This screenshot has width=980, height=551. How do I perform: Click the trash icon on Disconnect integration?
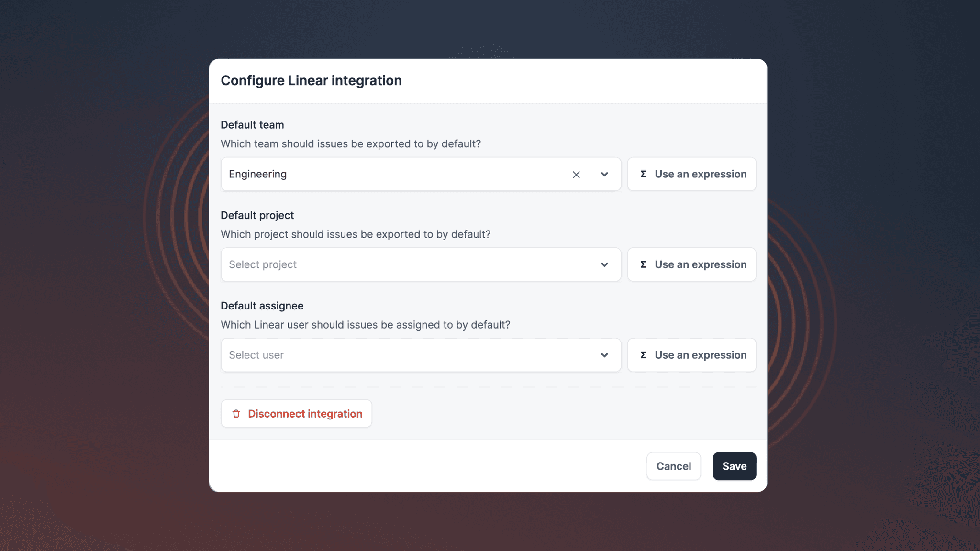tap(236, 414)
